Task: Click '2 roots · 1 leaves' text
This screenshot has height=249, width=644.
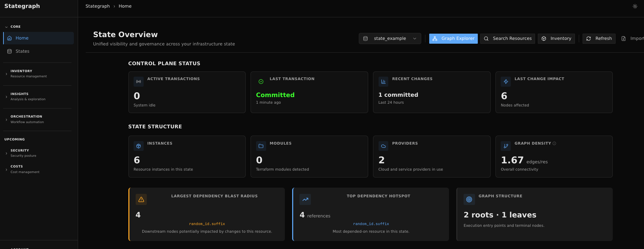Action: [500, 215]
